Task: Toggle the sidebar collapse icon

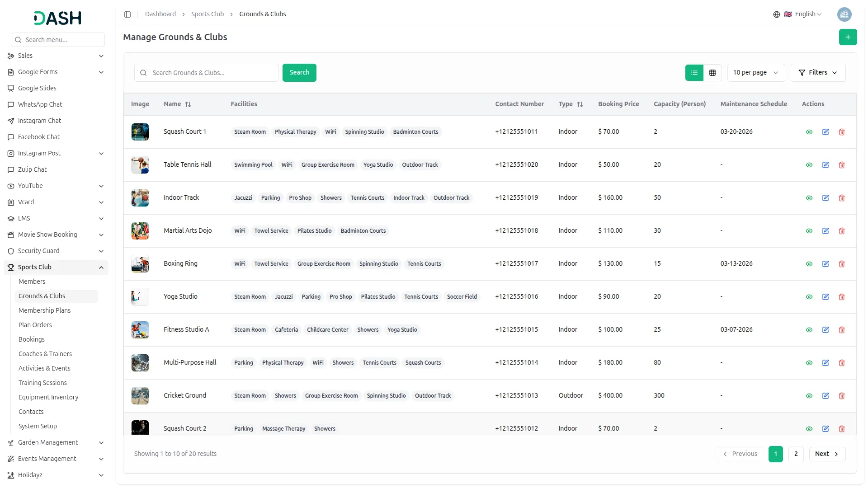Action: (x=127, y=14)
